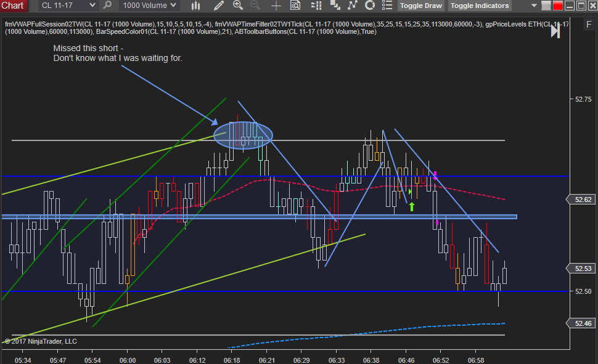Click the red link color square
Viewport: 598px width, 364px height.
(557, 6)
